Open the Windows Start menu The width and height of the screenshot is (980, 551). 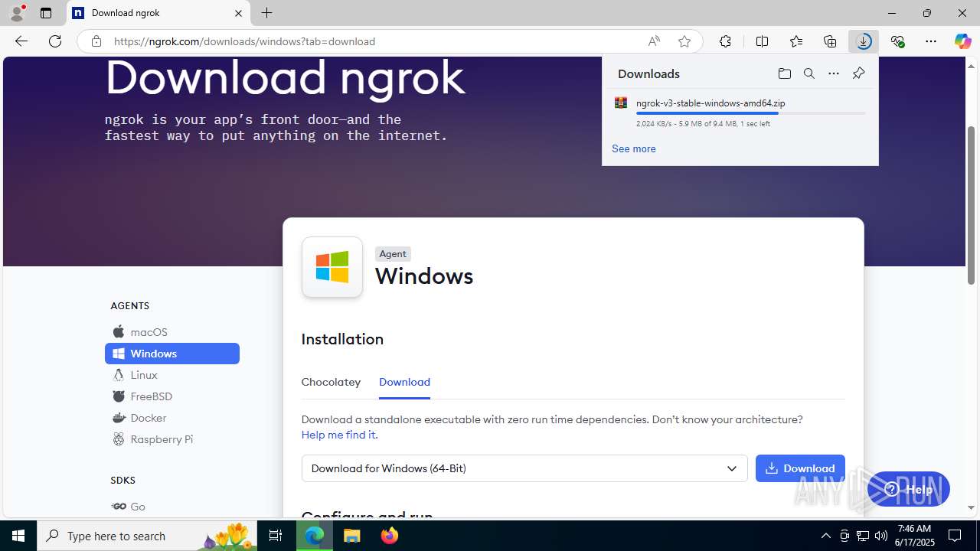18,536
